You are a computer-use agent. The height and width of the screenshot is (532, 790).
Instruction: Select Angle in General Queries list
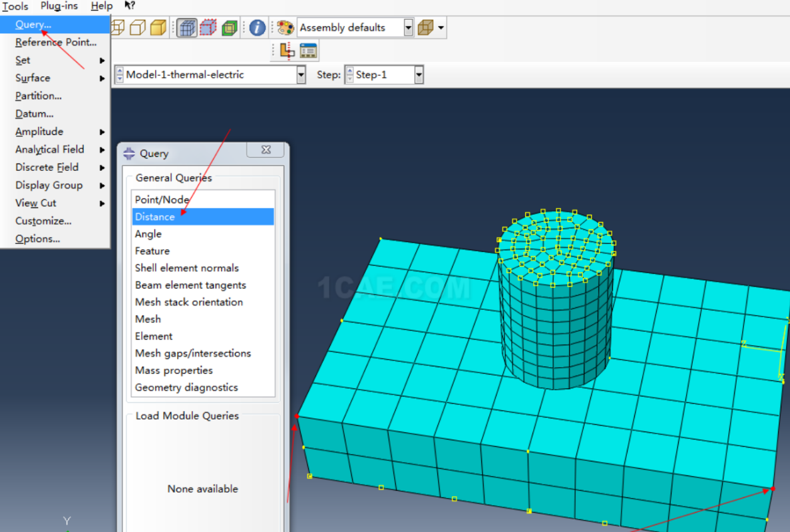203,234
